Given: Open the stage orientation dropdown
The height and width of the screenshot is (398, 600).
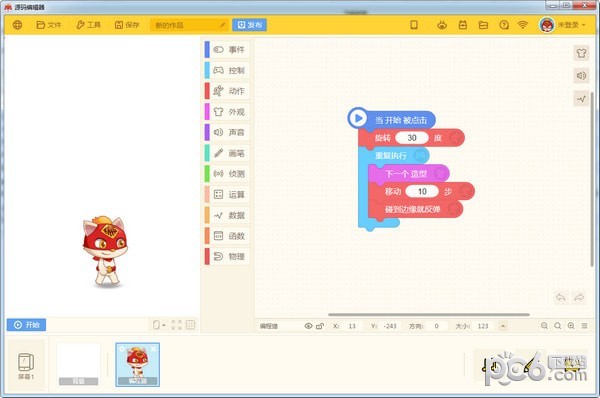Looking at the screenshot, I should point(159,325).
